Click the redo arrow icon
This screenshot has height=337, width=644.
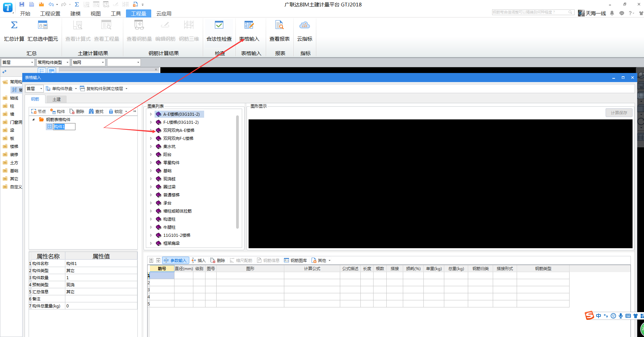click(x=64, y=4)
